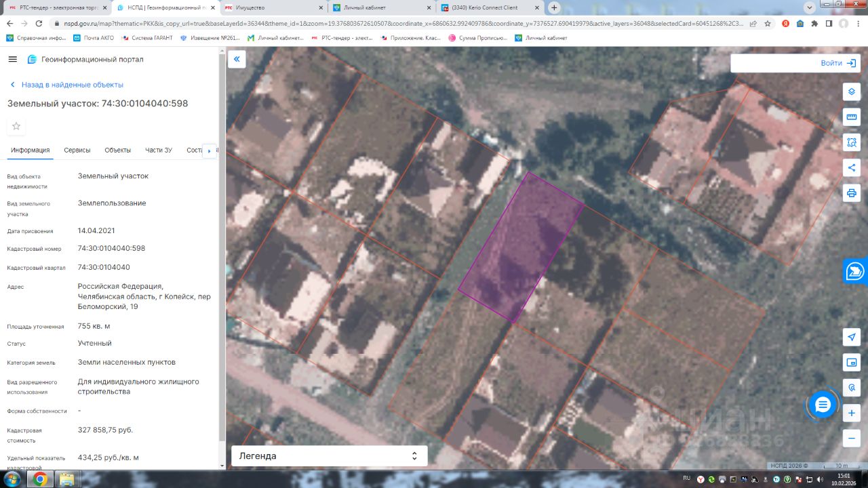Collapse the info side panel with double chevron
Screen dimensions: 868x488
tap(237, 59)
